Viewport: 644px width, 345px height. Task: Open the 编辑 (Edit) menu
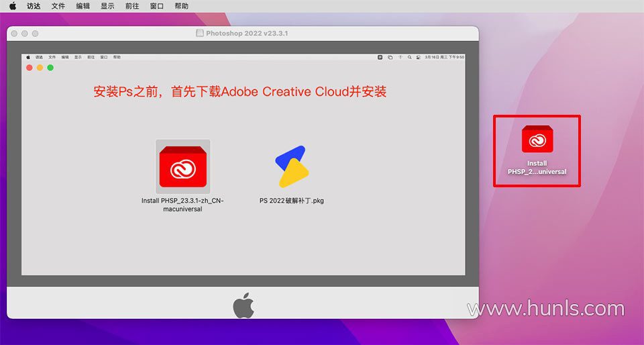coord(83,6)
